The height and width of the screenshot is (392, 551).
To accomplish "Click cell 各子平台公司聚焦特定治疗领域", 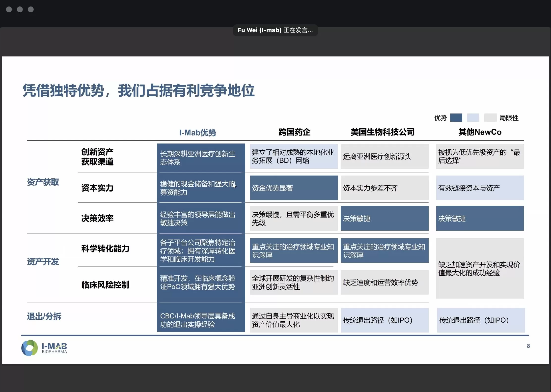I will point(201,251).
